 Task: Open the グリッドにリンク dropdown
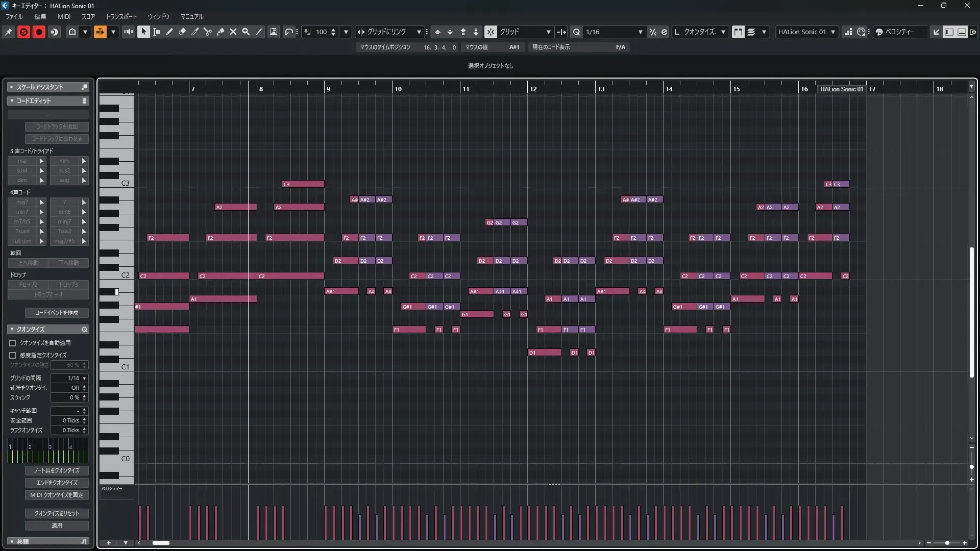[419, 32]
